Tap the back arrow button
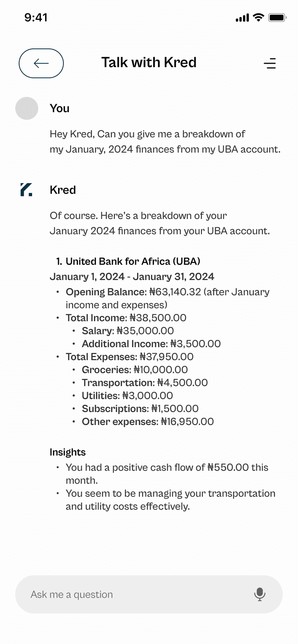This screenshot has width=298, height=644. pyautogui.click(x=41, y=63)
